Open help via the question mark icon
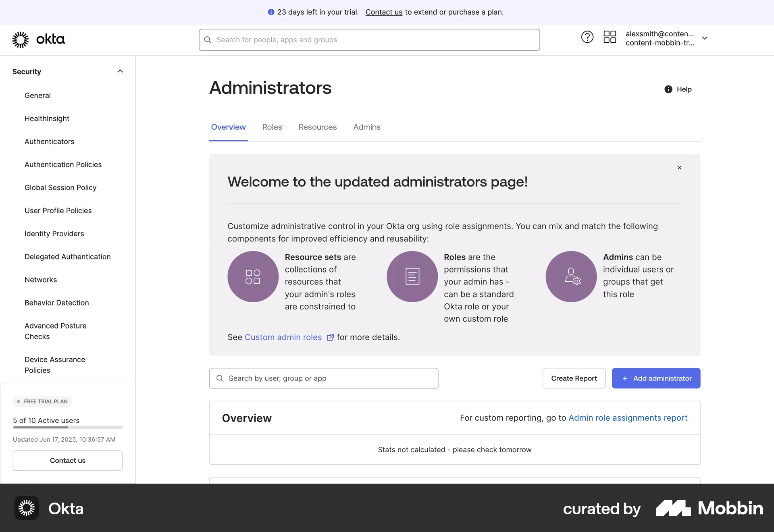774x532 pixels. pyautogui.click(x=587, y=37)
